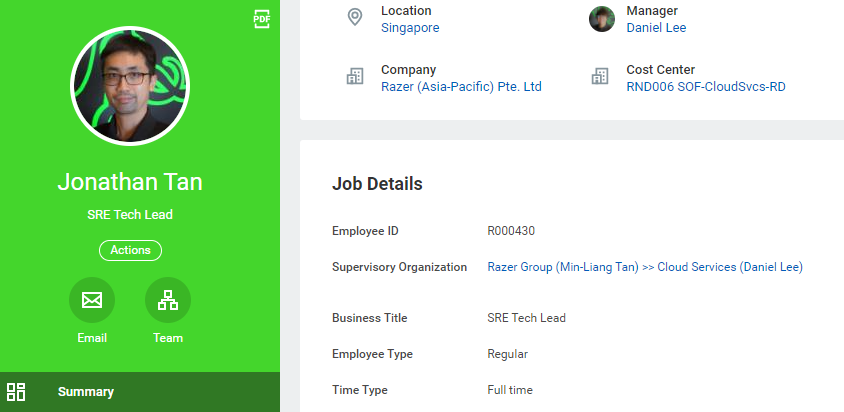Click the Time Type value Full time

[510, 390]
